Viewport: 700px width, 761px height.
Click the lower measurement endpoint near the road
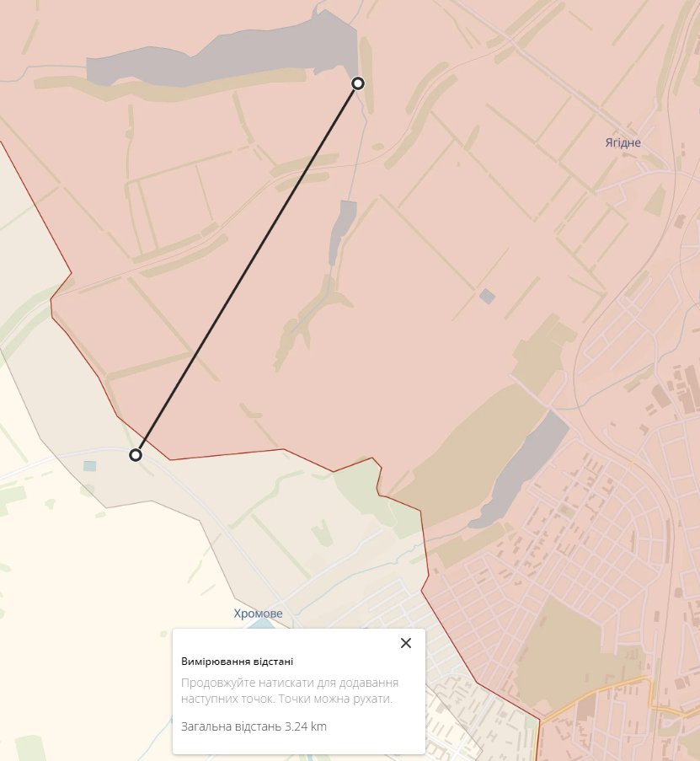point(136,455)
